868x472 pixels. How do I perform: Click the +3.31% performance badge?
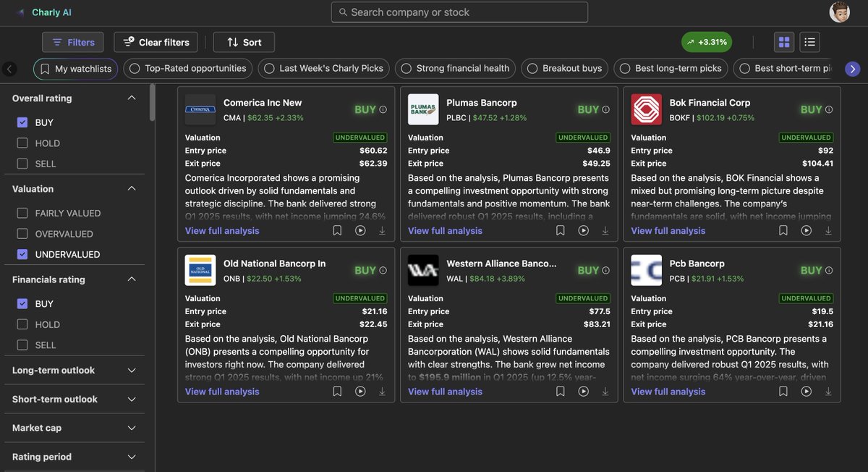pos(707,42)
